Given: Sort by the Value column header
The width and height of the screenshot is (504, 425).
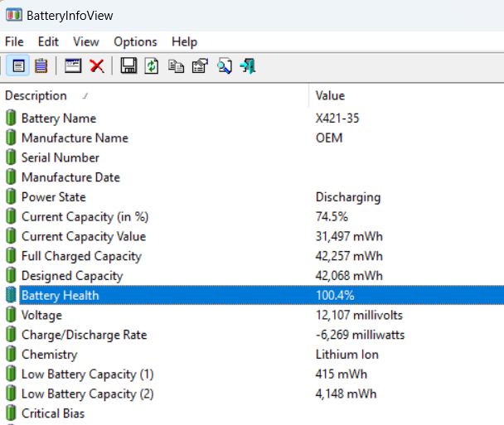Looking at the screenshot, I should [x=407, y=96].
